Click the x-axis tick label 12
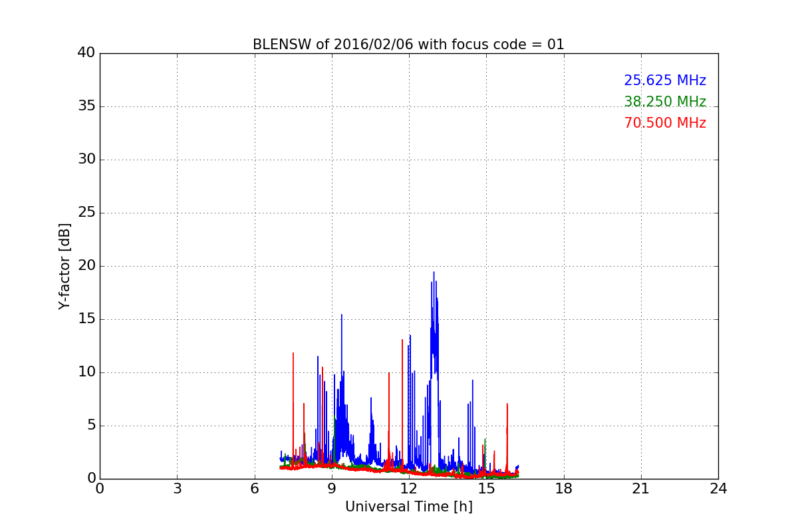The image size is (798, 532). [x=409, y=489]
